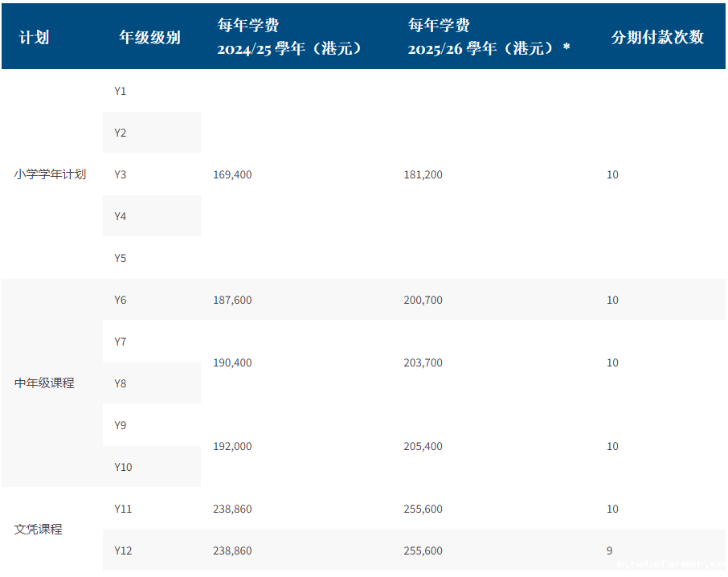Select the Y6 grade row
728x577 pixels.
tap(121, 300)
